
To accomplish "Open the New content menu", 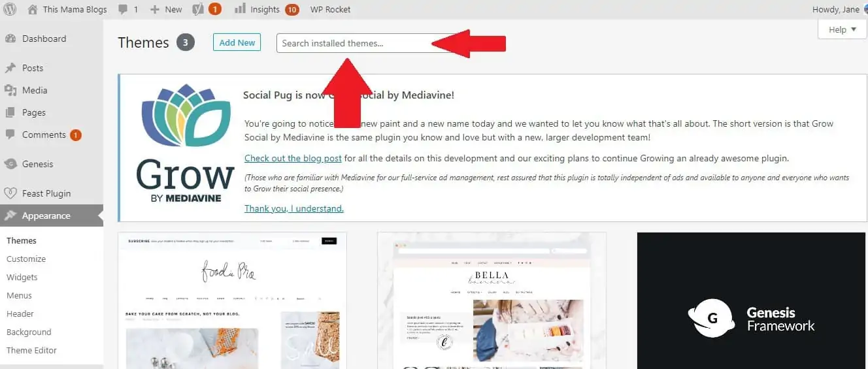I will click(166, 9).
